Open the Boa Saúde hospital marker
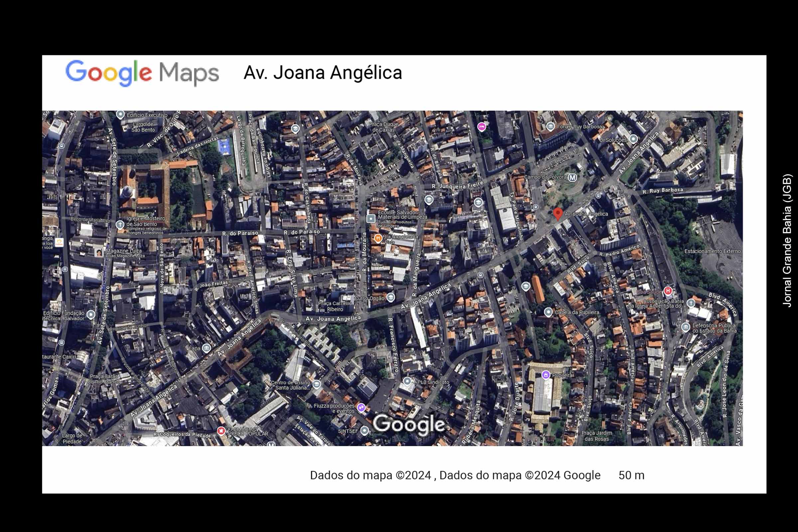798x532 pixels. tap(668, 291)
